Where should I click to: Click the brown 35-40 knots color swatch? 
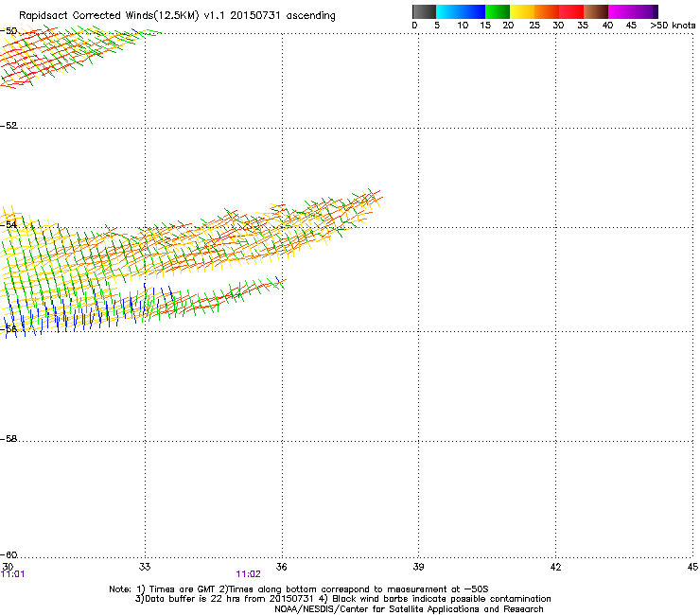pos(596,11)
